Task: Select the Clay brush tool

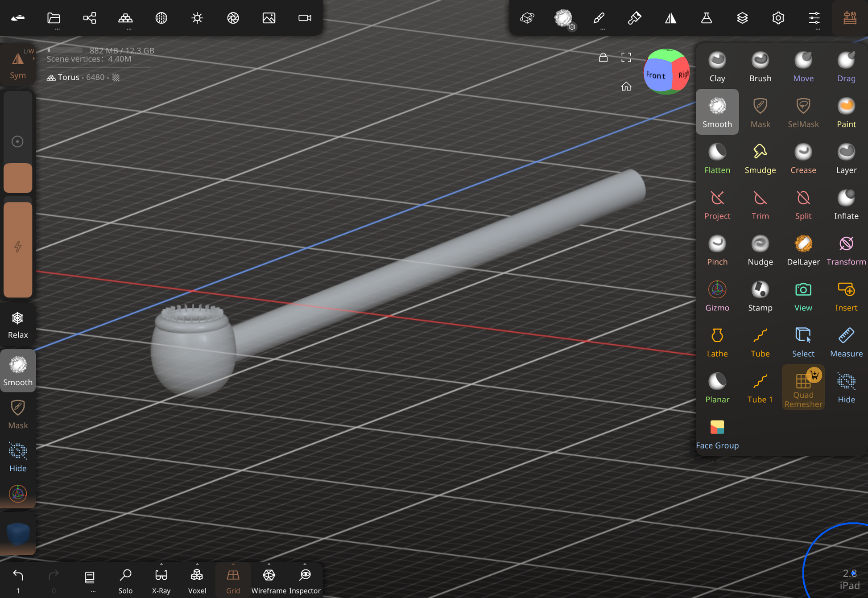Action: [717, 67]
